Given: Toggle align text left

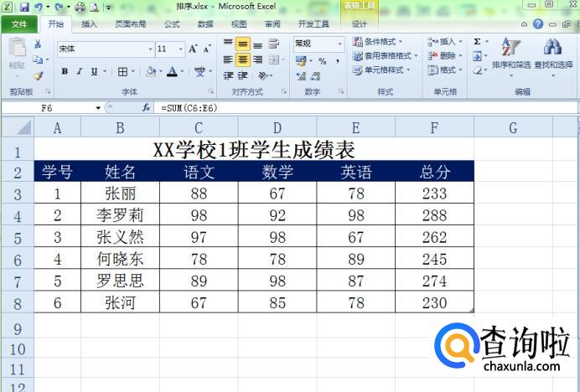Looking at the screenshot, I should pos(228,59).
